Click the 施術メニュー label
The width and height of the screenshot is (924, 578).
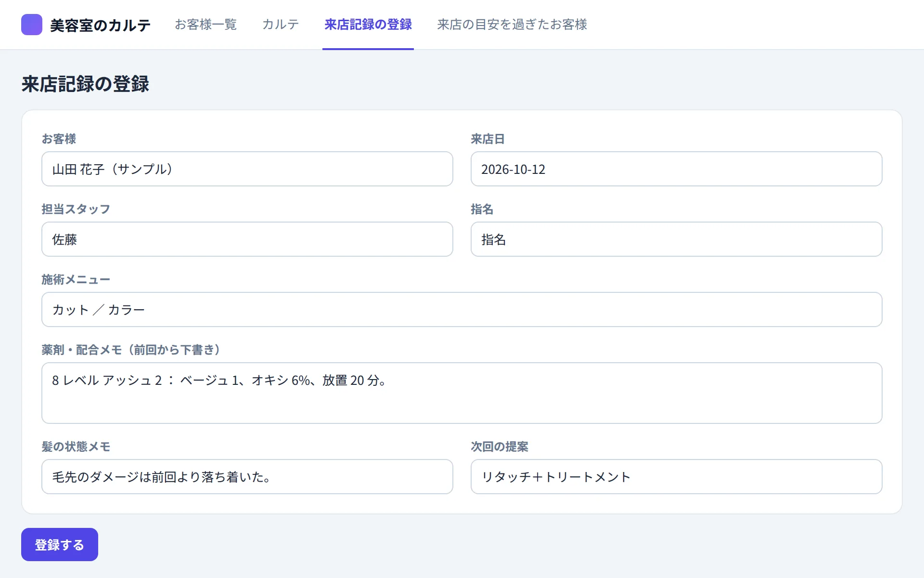[x=76, y=279]
